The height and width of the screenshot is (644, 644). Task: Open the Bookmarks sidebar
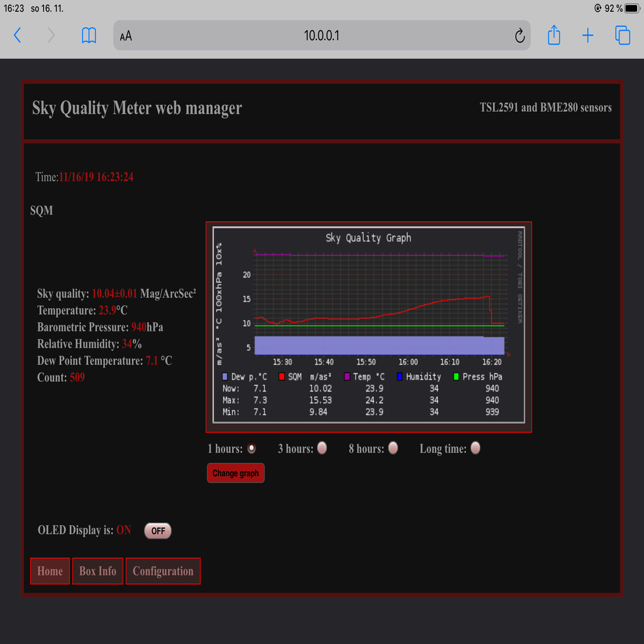(x=88, y=35)
